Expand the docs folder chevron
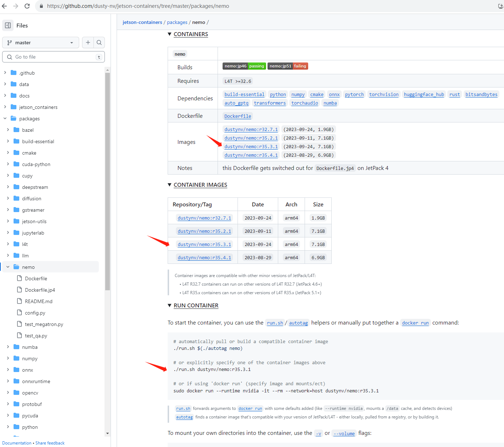Screen dimensions: 504x447 click(5, 95)
